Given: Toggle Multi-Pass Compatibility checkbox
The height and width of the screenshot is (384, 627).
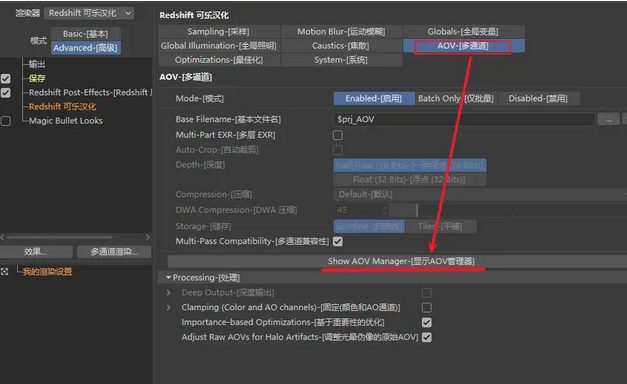Looking at the screenshot, I should (338, 242).
